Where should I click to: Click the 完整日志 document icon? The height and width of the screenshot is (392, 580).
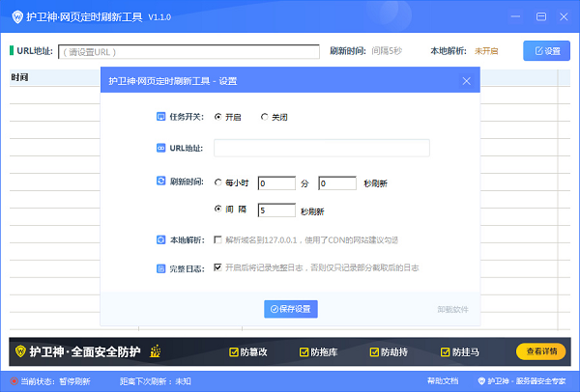[x=160, y=268]
